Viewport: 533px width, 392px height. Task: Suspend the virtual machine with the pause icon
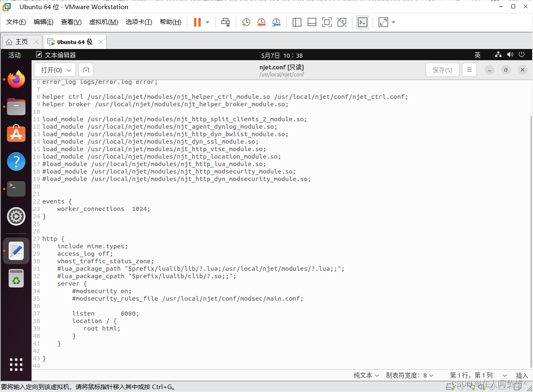click(197, 22)
